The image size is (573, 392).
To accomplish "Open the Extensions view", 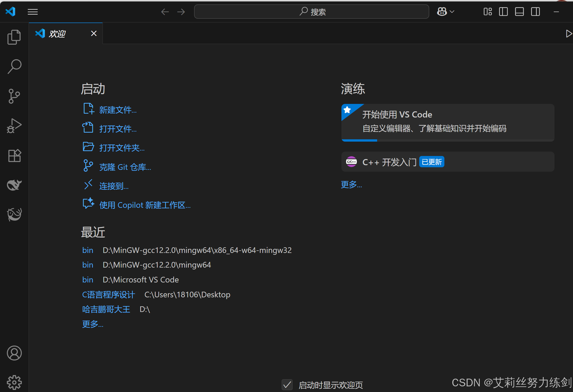I will click(x=14, y=155).
